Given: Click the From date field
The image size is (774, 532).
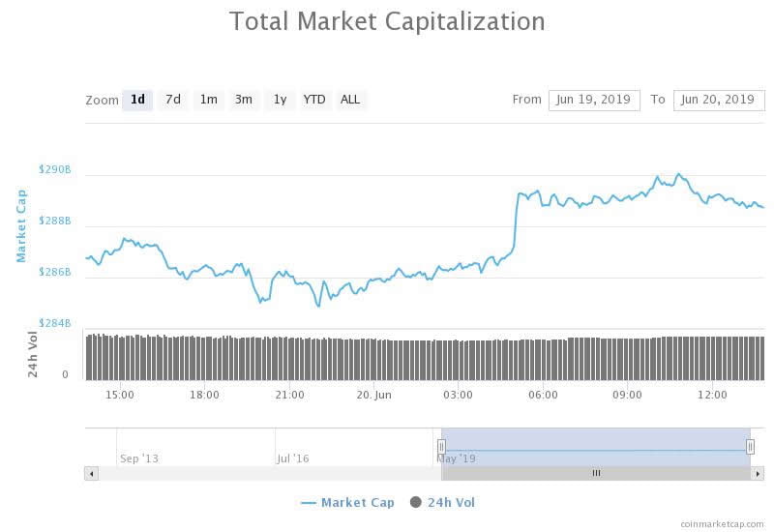Looking at the screenshot, I should click(594, 100).
